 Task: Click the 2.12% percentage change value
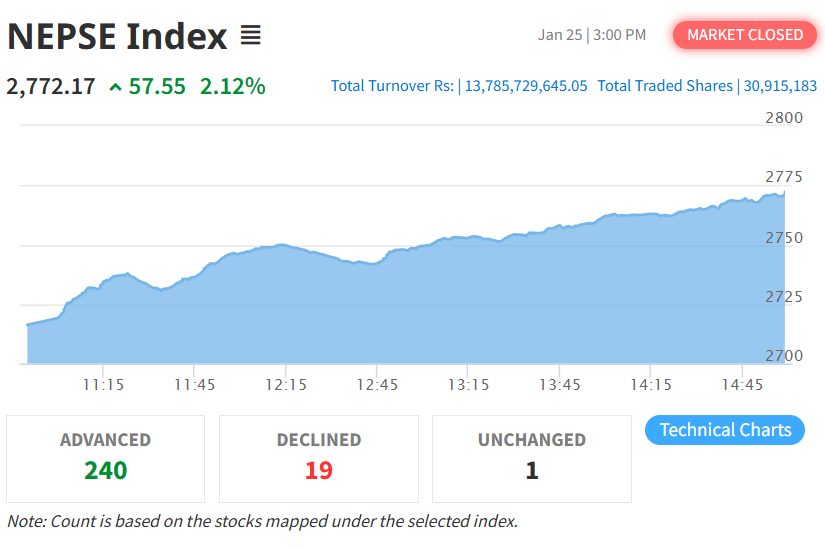(233, 87)
